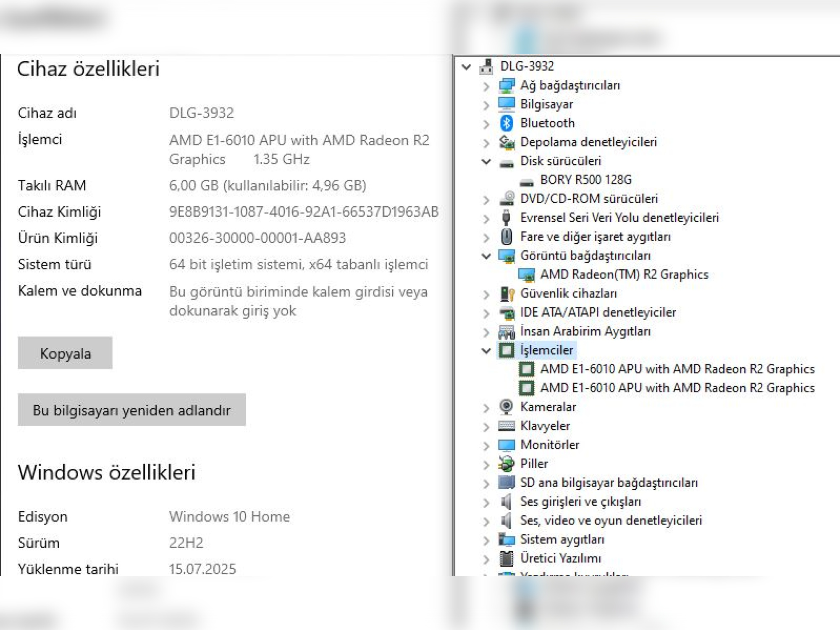Viewport: 840px width, 630px height.
Task: Click the AMD Radeon(TM) R2 Graphics icon
Action: tap(527, 275)
